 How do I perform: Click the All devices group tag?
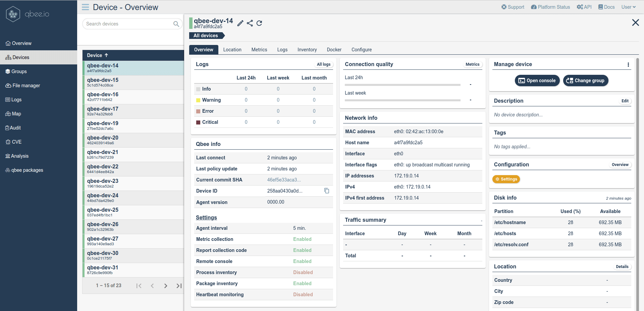pos(207,36)
